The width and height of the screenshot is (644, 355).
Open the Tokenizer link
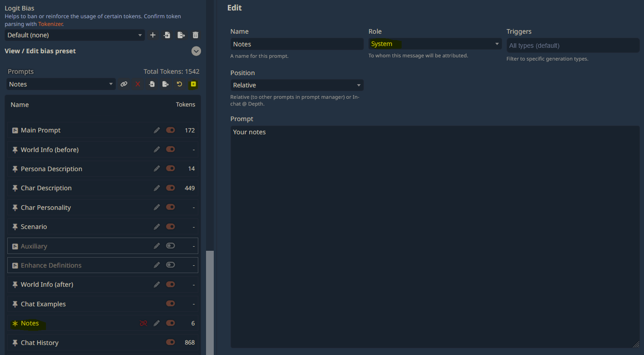50,24
